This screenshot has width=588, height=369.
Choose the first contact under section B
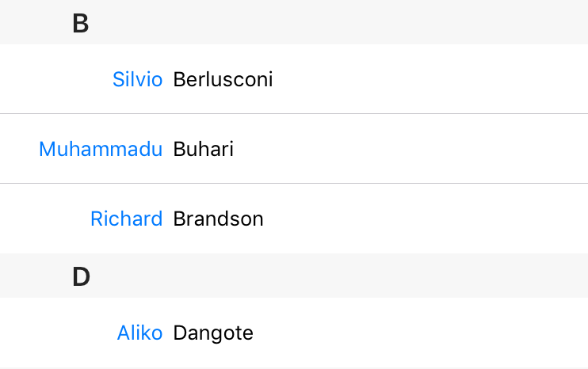pyautogui.click(x=294, y=79)
